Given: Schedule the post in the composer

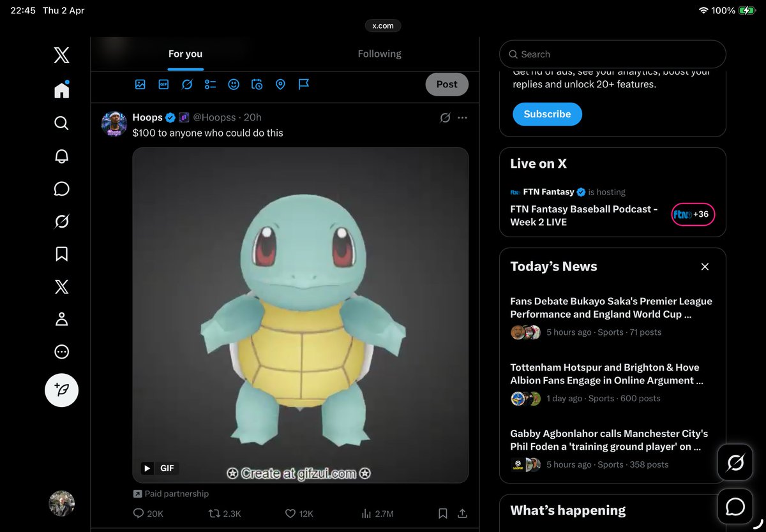Looking at the screenshot, I should click(257, 84).
